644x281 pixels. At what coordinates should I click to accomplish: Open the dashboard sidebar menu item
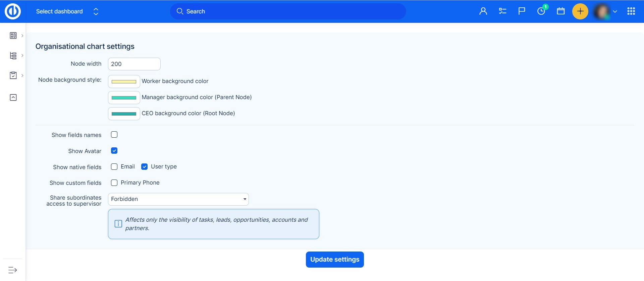pos(13,36)
